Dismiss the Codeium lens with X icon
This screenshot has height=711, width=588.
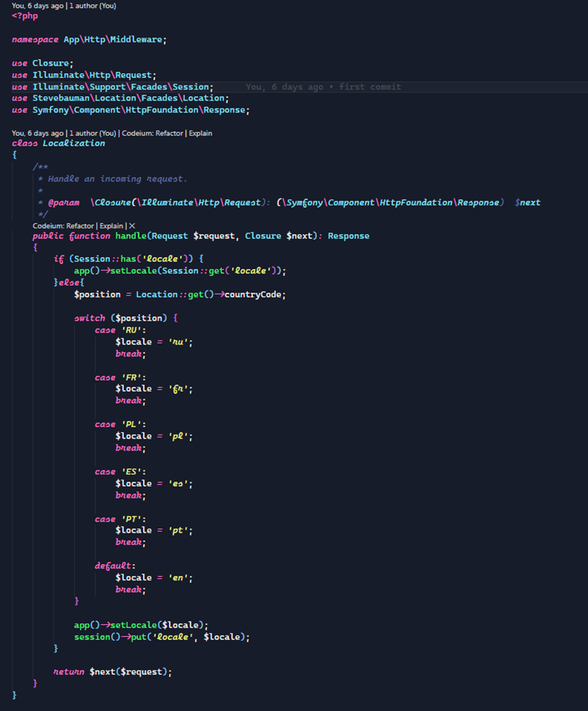point(132,226)
